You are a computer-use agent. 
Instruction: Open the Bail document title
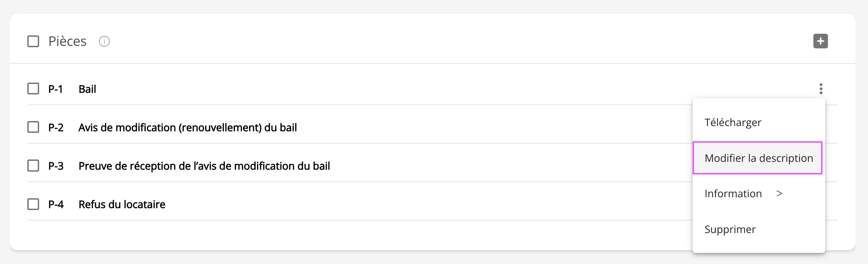(x=87, y=89)
